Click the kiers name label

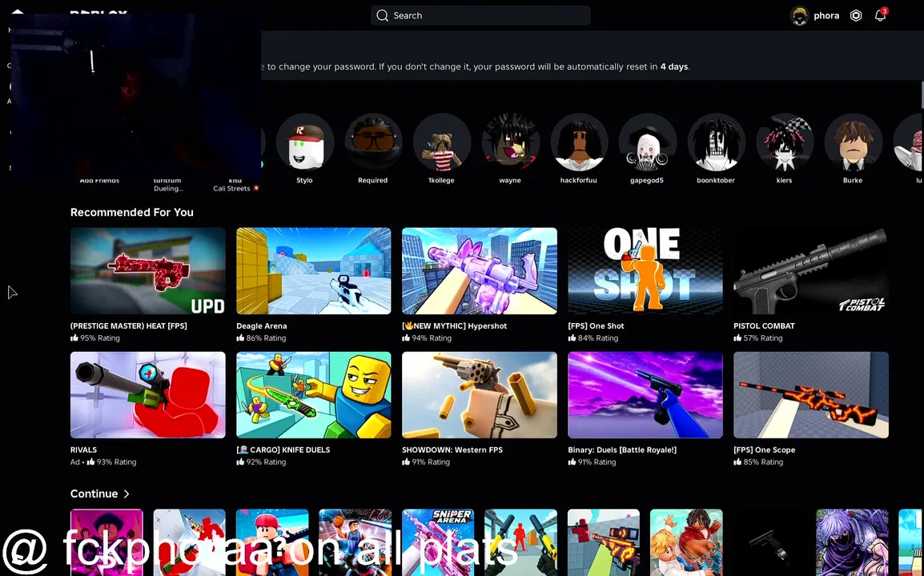point(785,180)
